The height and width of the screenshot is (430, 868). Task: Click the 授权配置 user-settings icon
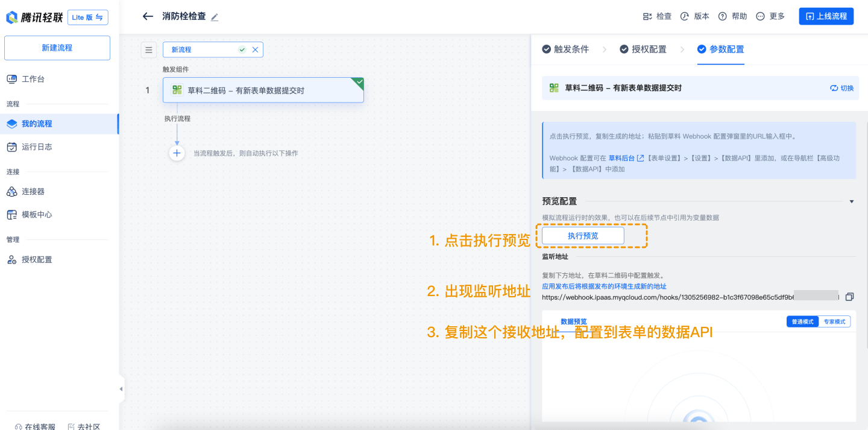pos(11,259)
